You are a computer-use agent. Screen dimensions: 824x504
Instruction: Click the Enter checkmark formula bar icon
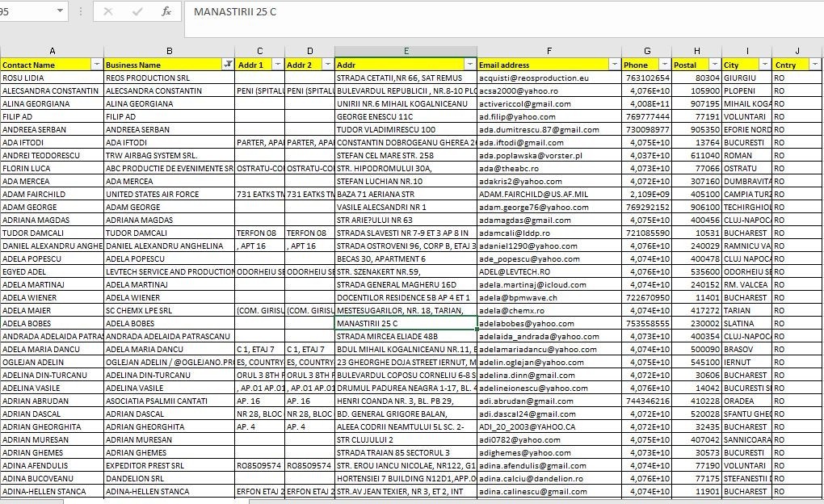point(137,11)
